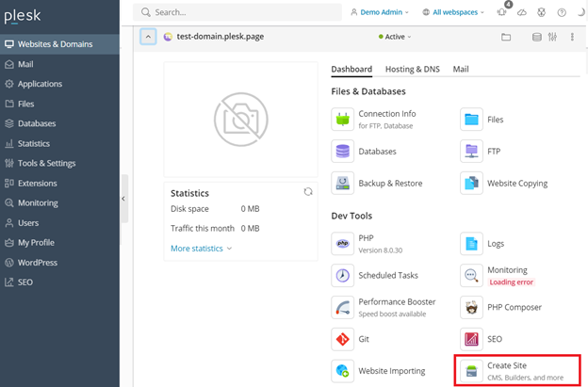
Task: Open My Profile in the sidebar
Action: [59, 243]
